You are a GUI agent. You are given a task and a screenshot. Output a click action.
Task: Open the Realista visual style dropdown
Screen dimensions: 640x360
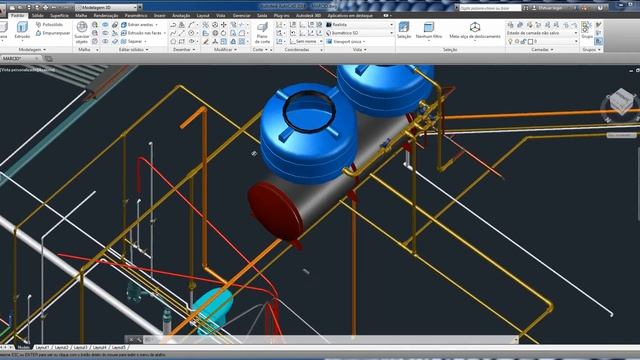click(x=360, y=25)
